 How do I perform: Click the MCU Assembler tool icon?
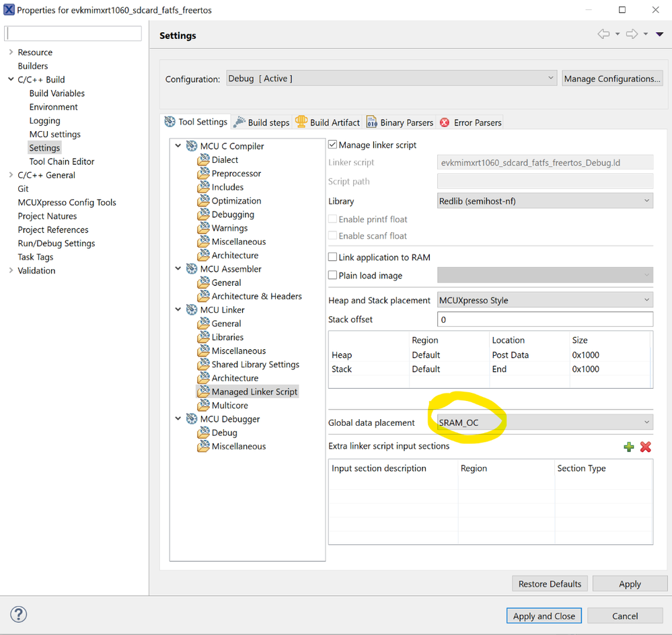(192, 269)
